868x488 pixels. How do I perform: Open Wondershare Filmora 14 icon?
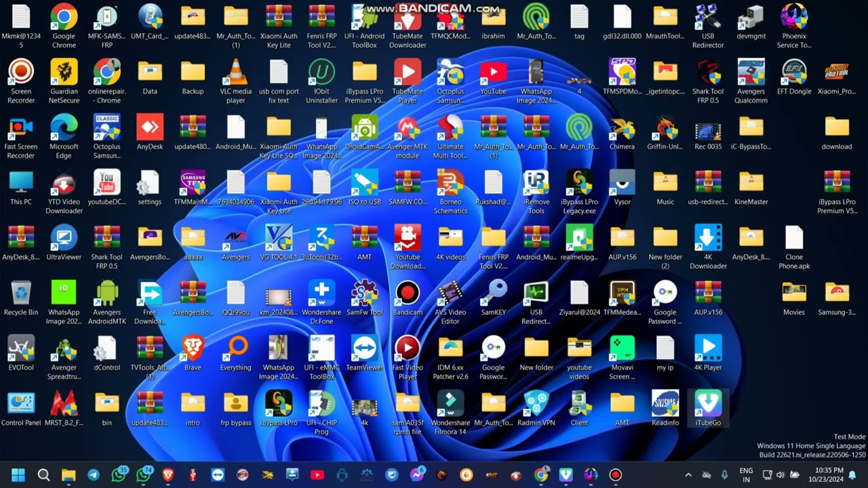[x=450, y=413]
